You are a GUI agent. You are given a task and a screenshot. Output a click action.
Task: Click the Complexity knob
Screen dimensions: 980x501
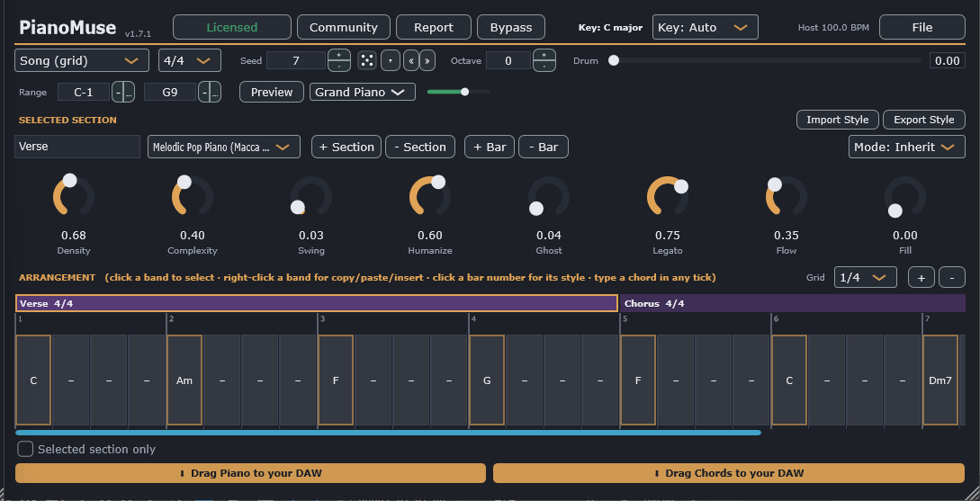tap(193, 197)
